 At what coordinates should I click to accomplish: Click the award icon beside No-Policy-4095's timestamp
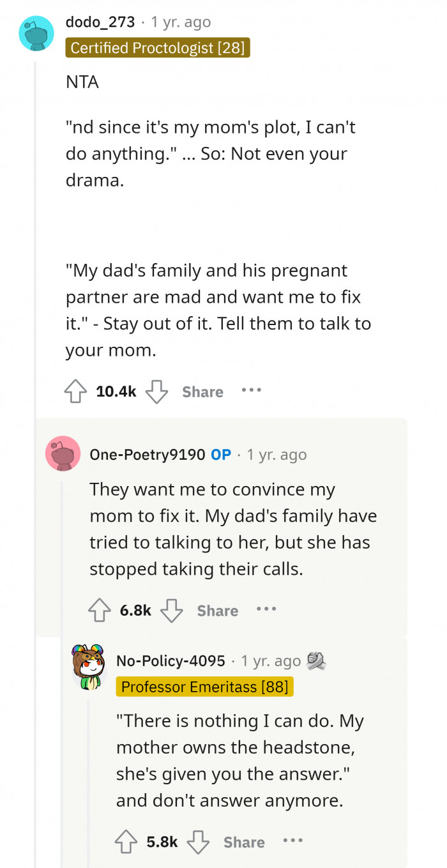[317, 660]
